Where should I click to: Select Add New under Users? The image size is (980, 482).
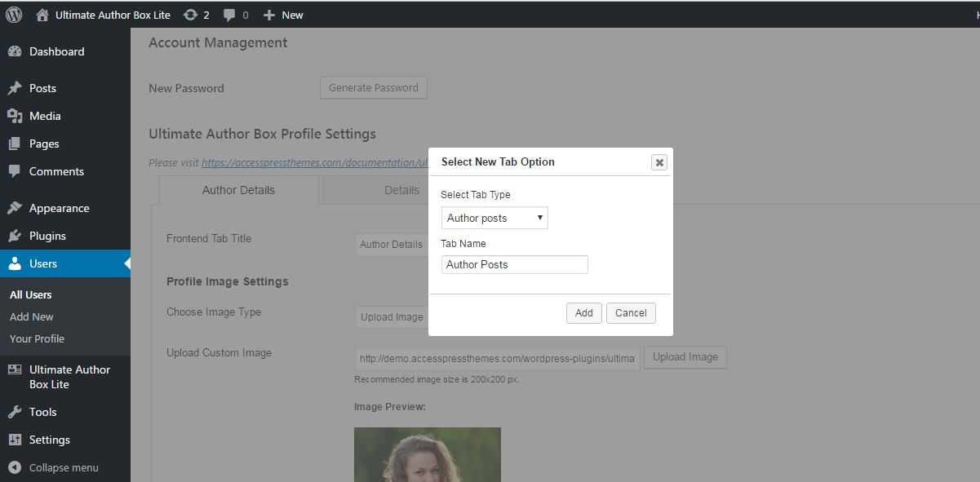[32, 316]
